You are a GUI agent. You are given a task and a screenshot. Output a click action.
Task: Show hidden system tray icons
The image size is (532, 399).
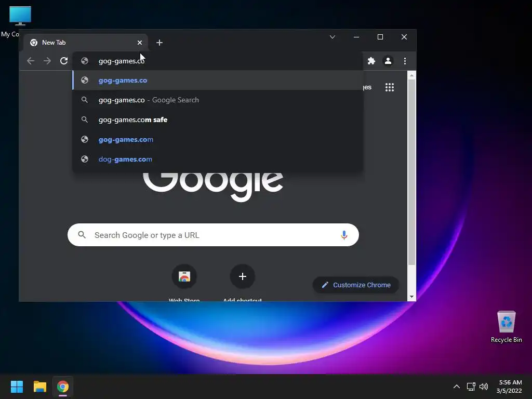click(457, 387)
